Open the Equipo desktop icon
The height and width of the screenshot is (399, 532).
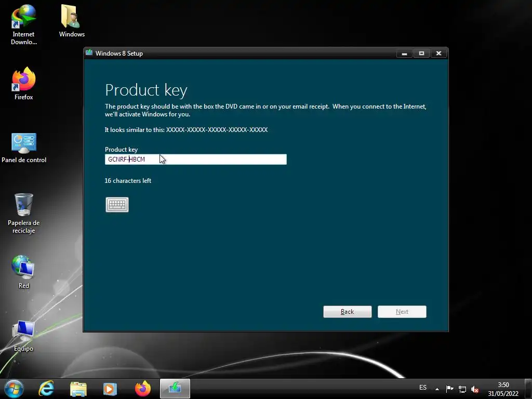[23, 336]
